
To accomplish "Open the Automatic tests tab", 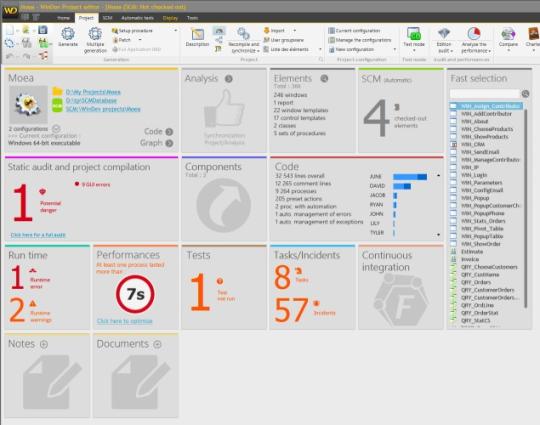I will point(137,18).
